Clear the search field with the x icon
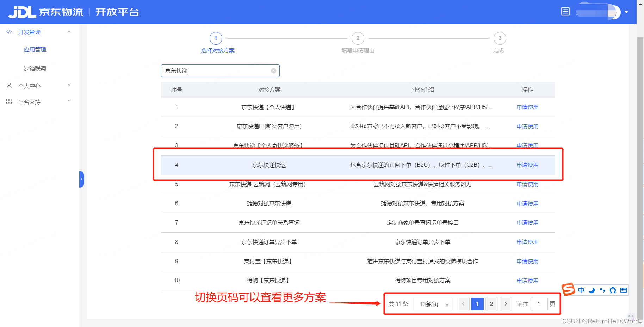The image size is (644, 327). pos(273,71)
